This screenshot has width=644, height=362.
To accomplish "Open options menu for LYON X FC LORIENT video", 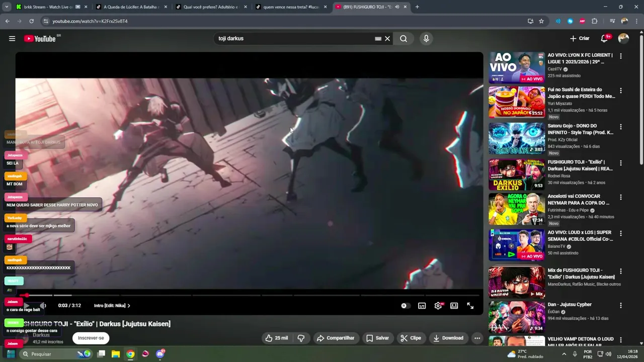I will [621, 56].
